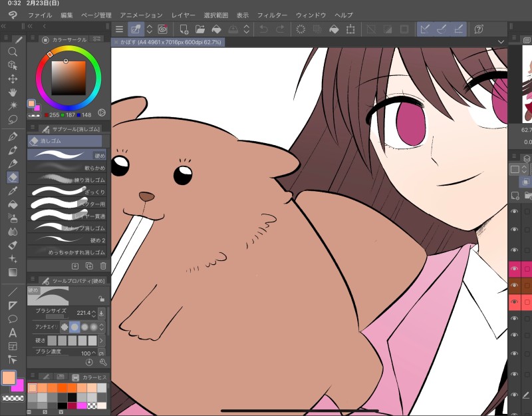Open the Sub Tool panel menu
Screen dimensions: 532x416
pyautogui.click(x=33, y=127)
